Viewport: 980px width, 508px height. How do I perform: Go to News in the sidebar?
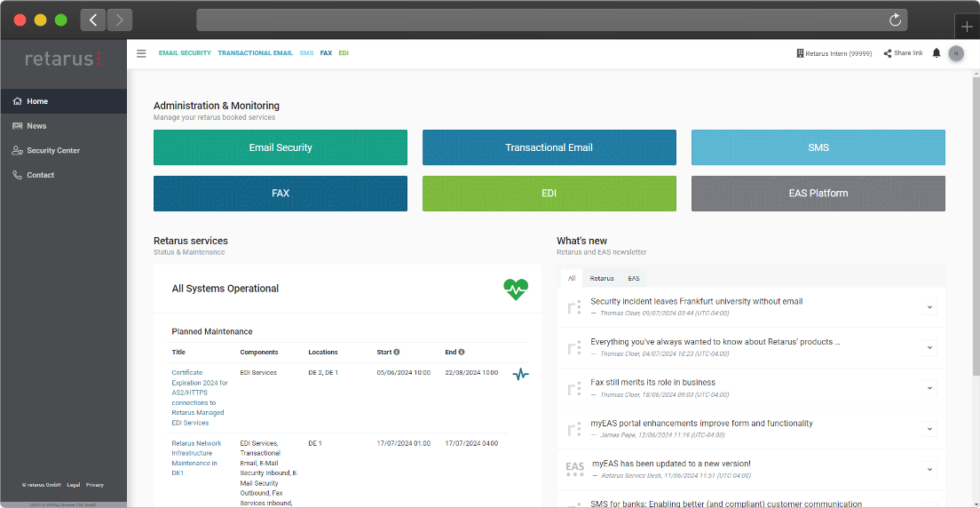pos(63,126)
